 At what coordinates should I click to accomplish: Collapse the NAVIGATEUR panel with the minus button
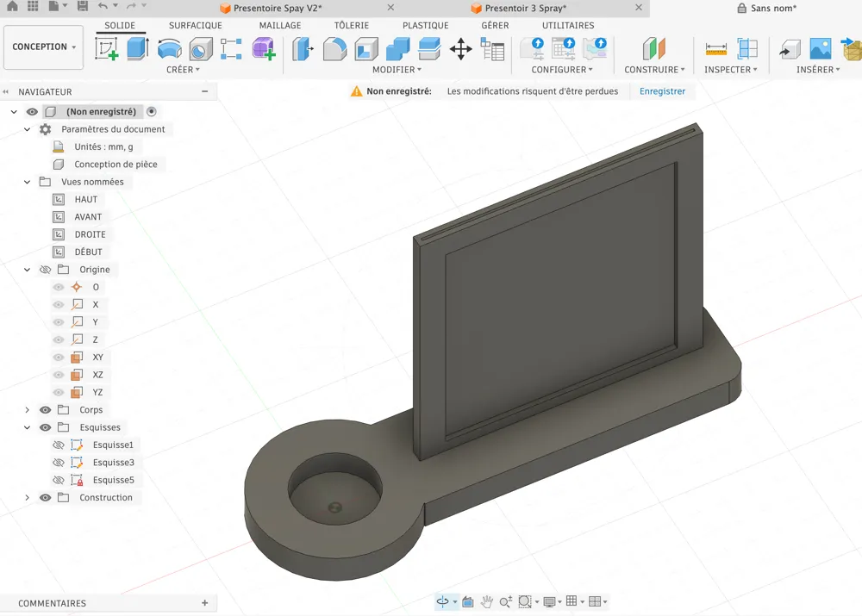pos(204,91)
